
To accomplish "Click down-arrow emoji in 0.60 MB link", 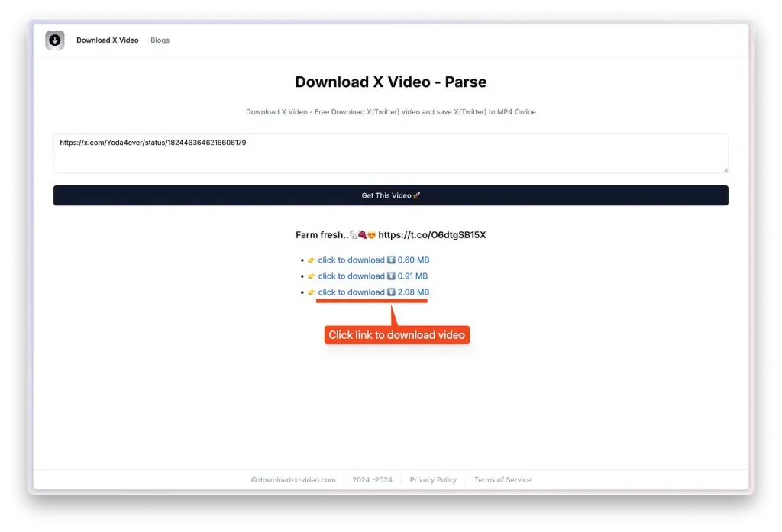I will [391, 260].
